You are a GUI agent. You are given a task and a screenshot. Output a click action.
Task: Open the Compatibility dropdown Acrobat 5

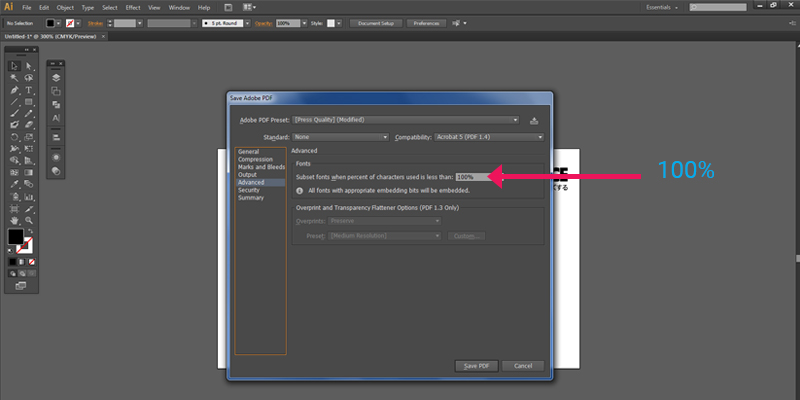(489, 137)
